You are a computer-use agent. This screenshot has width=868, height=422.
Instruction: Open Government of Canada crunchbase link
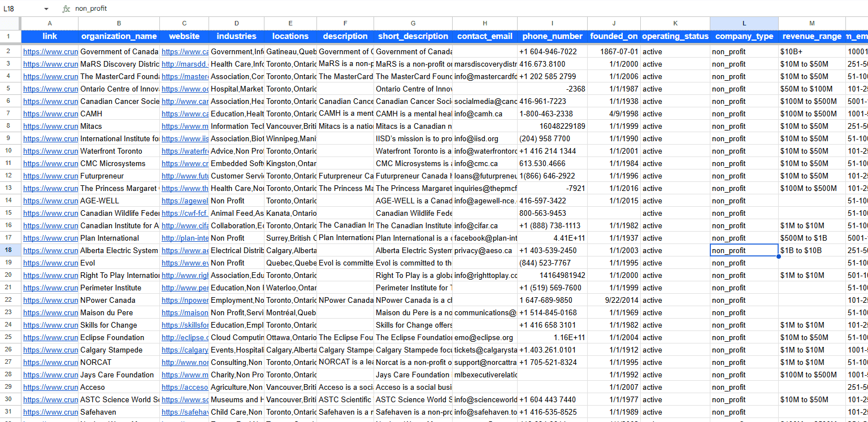pyautogui.click(x=50, y=51)
